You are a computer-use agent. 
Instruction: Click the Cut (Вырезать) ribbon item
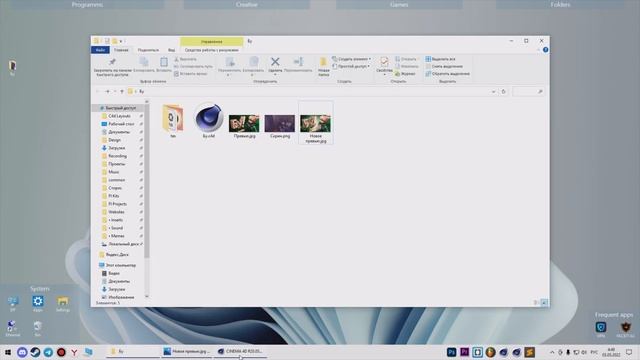point(186,59)
